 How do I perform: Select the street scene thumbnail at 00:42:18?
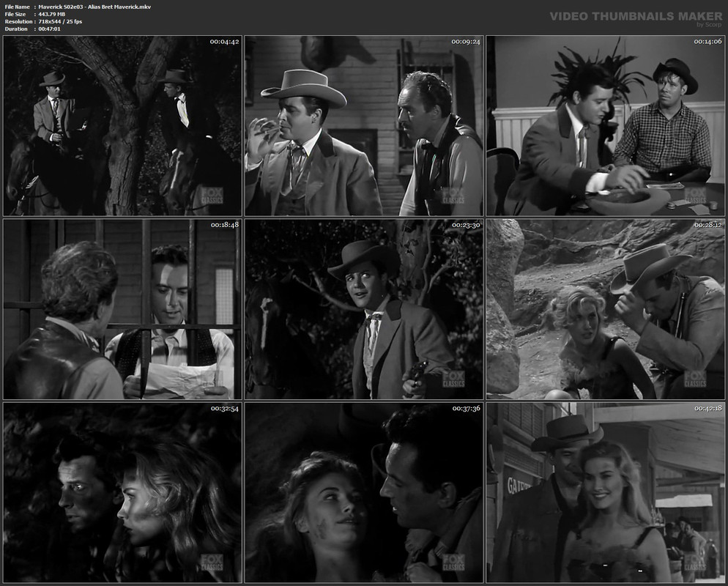[606, 493]
